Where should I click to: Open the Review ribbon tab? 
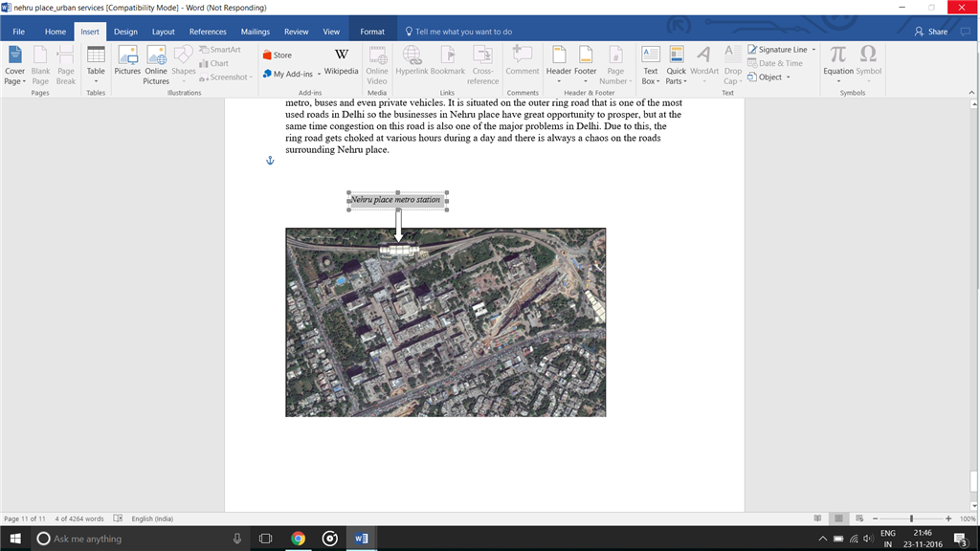pos(297,32)
